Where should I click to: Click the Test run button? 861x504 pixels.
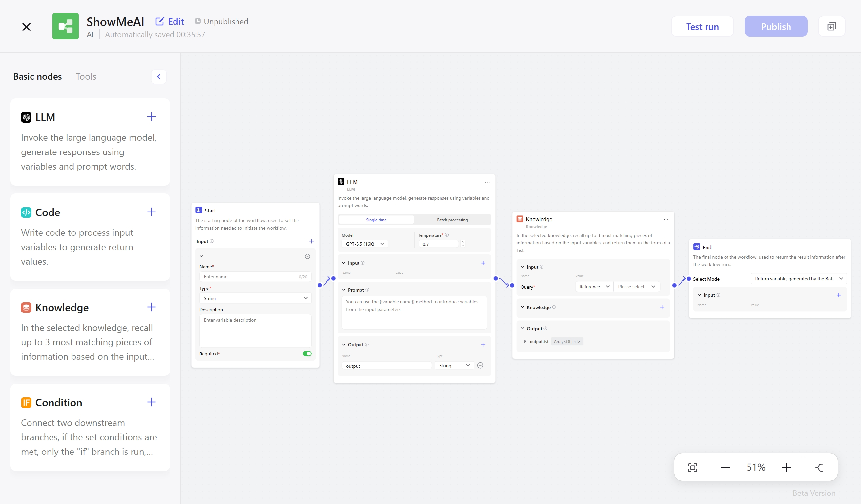point(702,26)
